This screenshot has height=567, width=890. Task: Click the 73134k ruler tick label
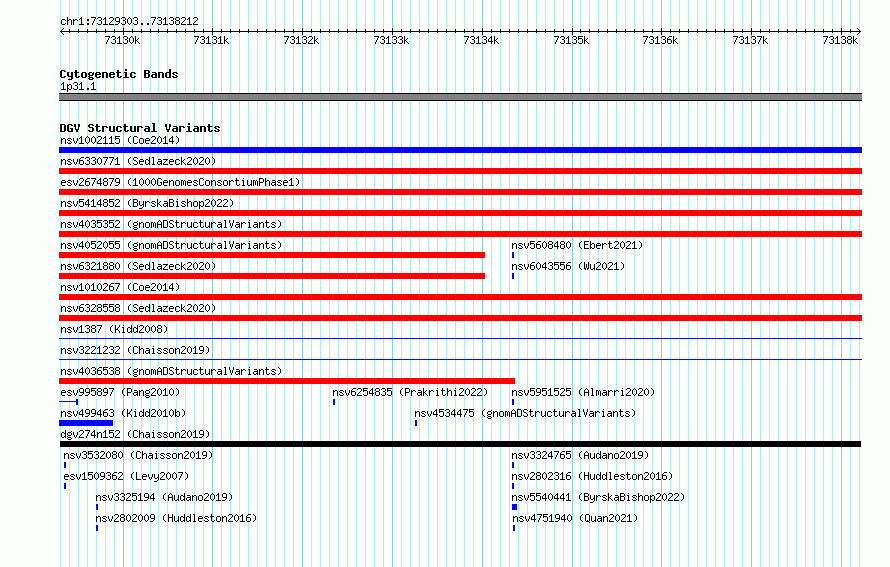[481, 40]
